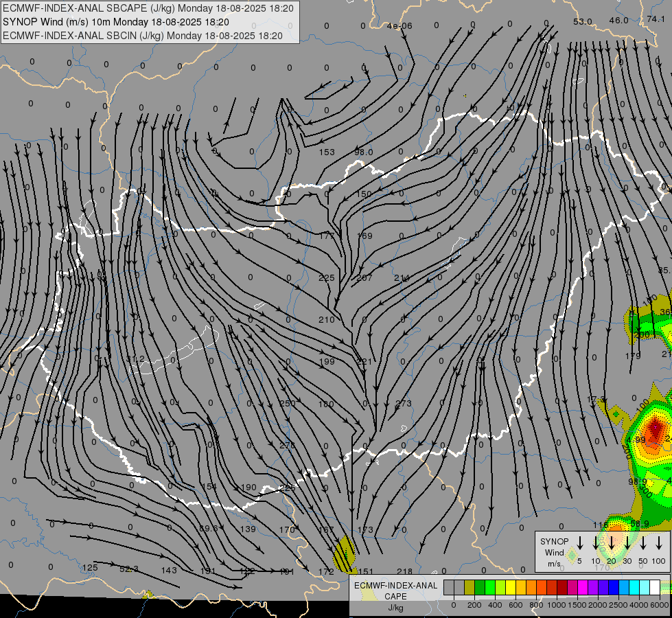Click the 153 CAPE value on map
Image resolution: width=672 pixels, height=618 pixels.
[x=327, y=152]
